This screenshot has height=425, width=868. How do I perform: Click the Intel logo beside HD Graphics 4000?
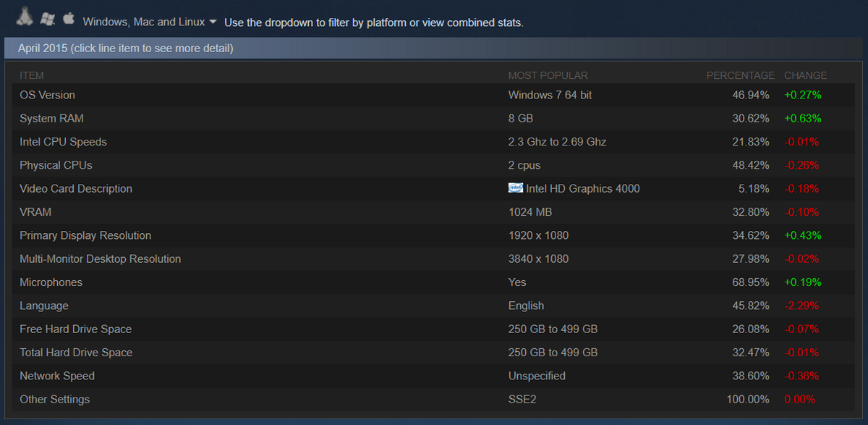pyautogui.click(x=516, y=188)
